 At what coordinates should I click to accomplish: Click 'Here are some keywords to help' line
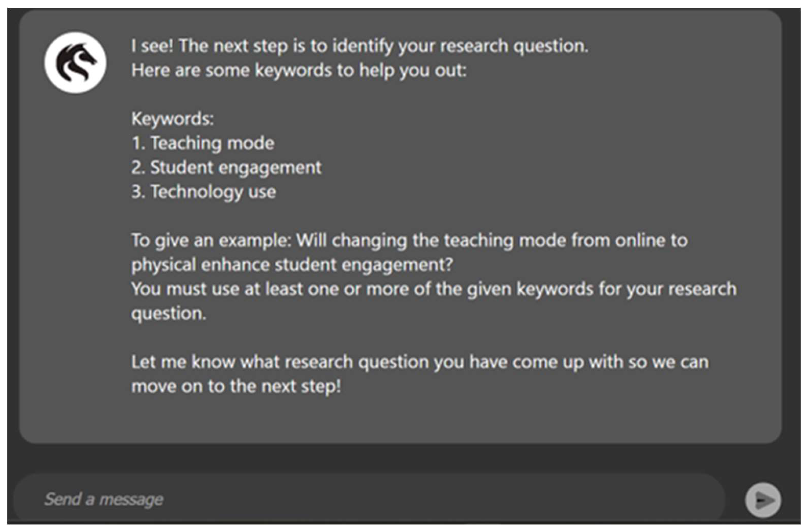pyautogui.click(x=299, y=70)
